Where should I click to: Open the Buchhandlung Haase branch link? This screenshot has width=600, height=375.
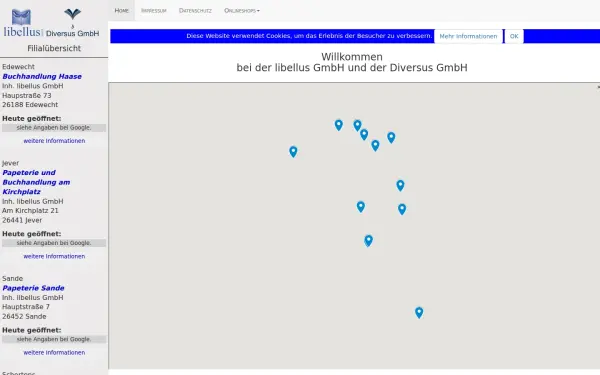[x=42, y=76]
